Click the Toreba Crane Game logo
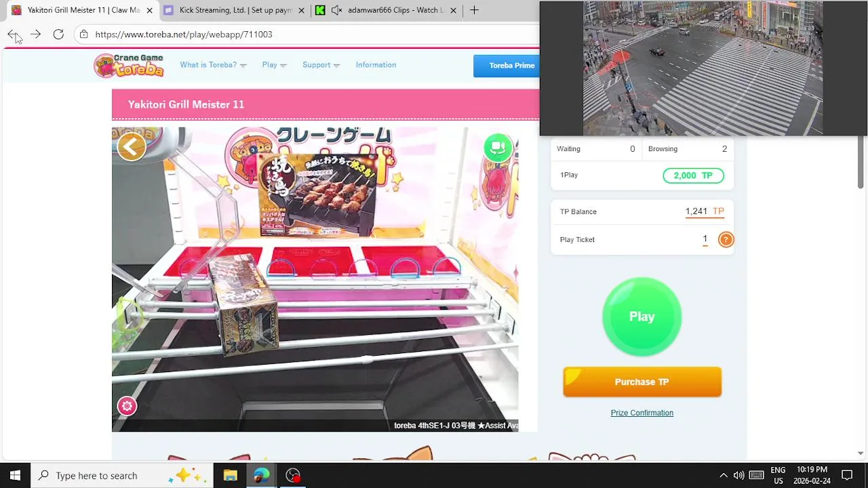Viewport: 868px width, 488px height. 129,65
